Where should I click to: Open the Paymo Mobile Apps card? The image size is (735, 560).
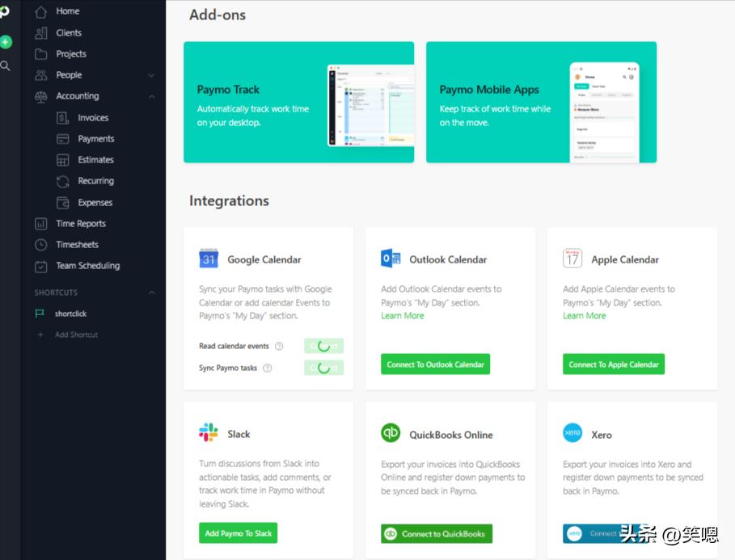pos(542,102)
